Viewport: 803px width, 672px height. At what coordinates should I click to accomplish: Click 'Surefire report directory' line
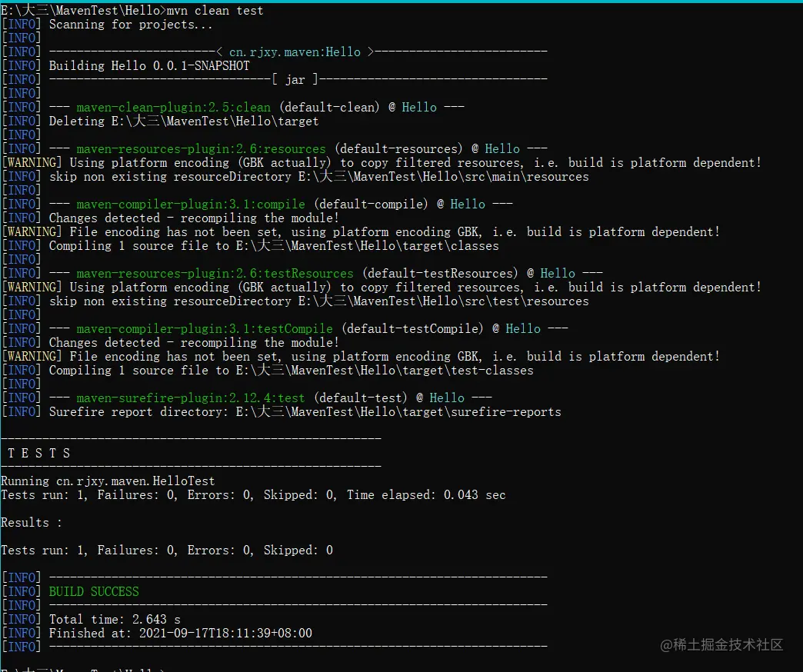click(x=305, y=411)
